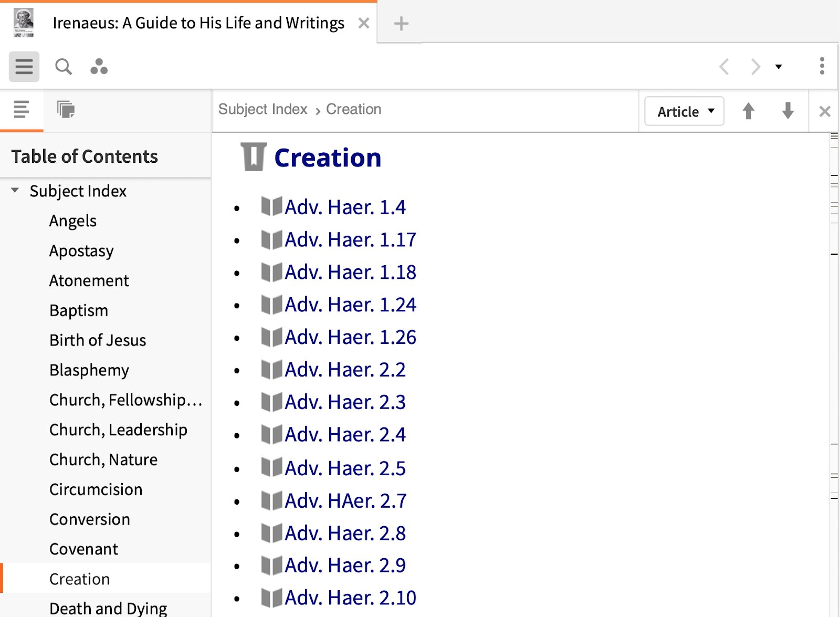This screenshot has width=840, height=617.
Task: Click the Creation heading text
Action: click(328, 158)
